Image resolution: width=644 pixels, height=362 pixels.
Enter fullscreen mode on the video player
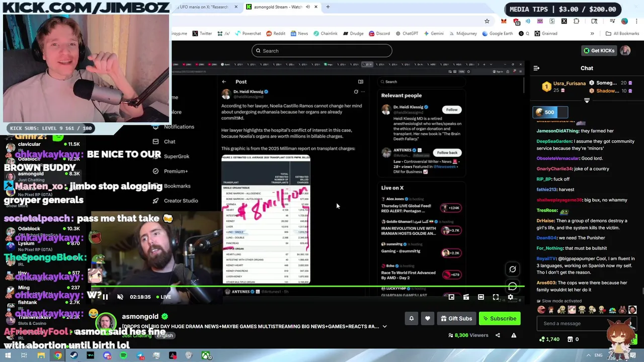(x=496, y=297)
